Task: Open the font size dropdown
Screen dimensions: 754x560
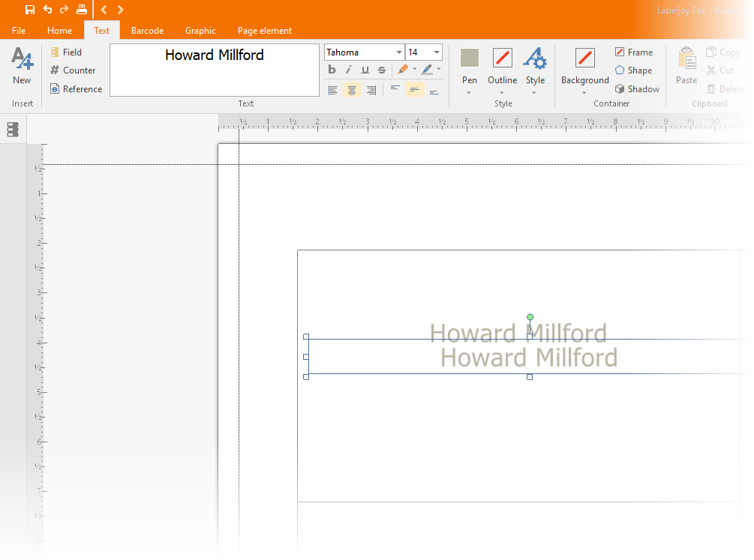Action: pos(437,52)
